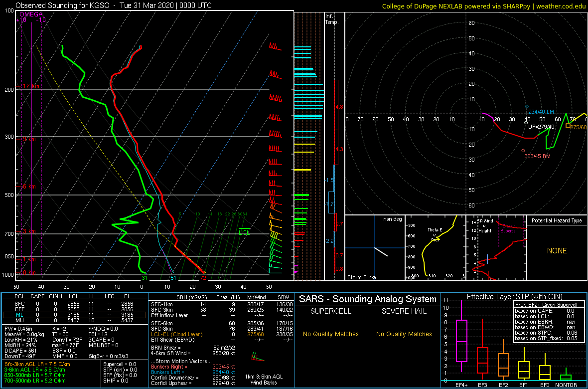Click Bunkers Right = 303/45 kt
The image size is (588, 389).
[x=193, y=367]
